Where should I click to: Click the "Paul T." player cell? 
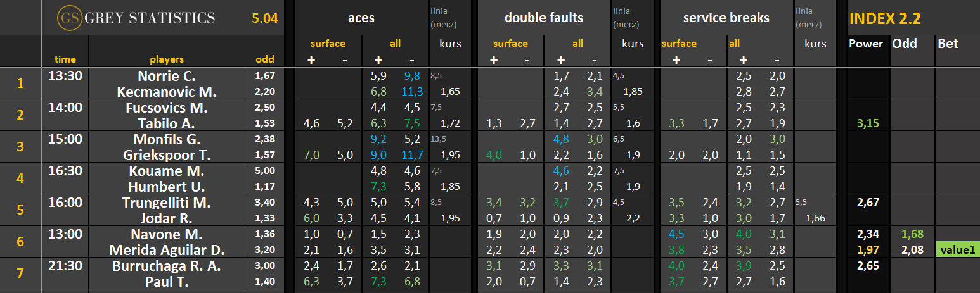(x=167, y=281)
